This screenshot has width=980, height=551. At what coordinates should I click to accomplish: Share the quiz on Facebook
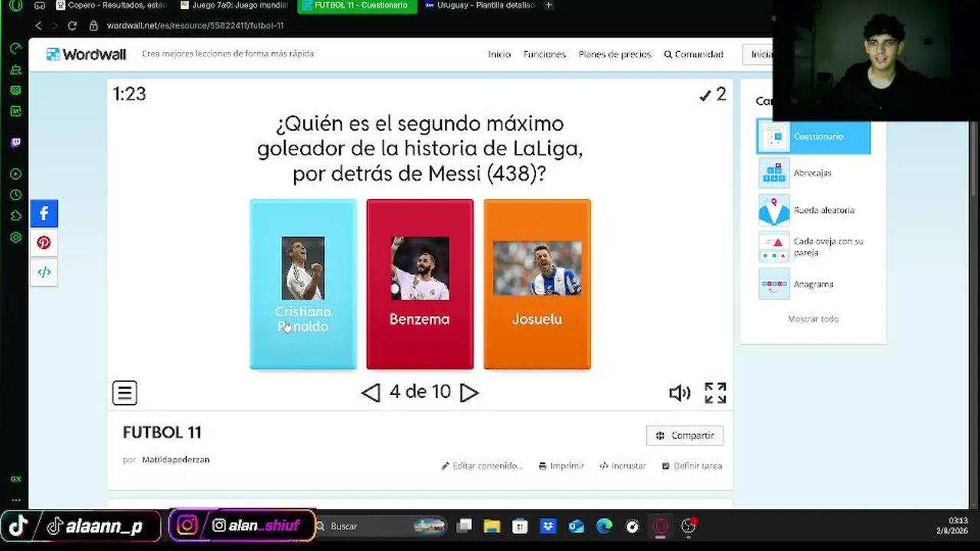(44, 214)
